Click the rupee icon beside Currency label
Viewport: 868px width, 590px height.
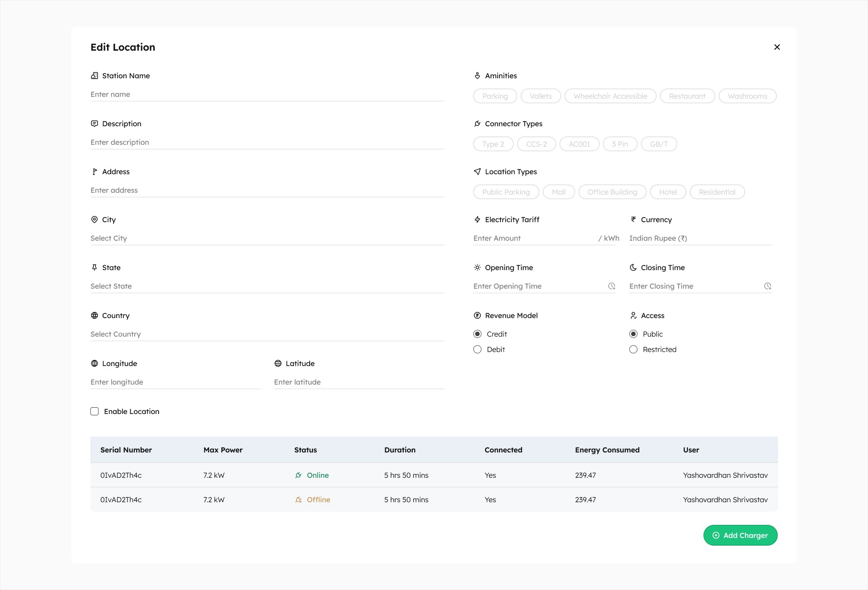[x=633, y=219]
